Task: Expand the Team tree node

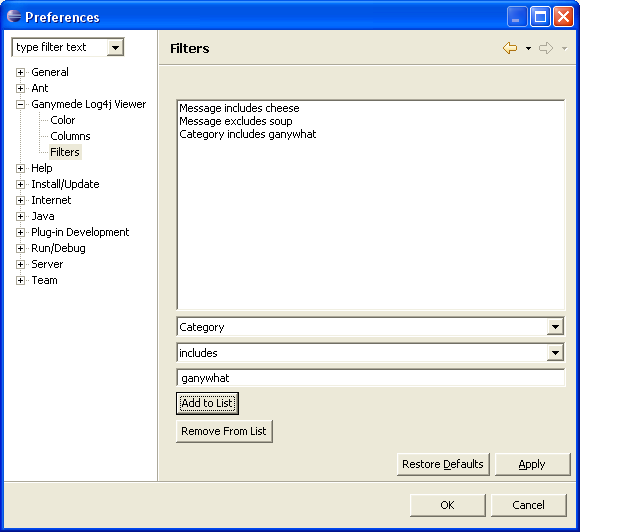Action: 20,280
